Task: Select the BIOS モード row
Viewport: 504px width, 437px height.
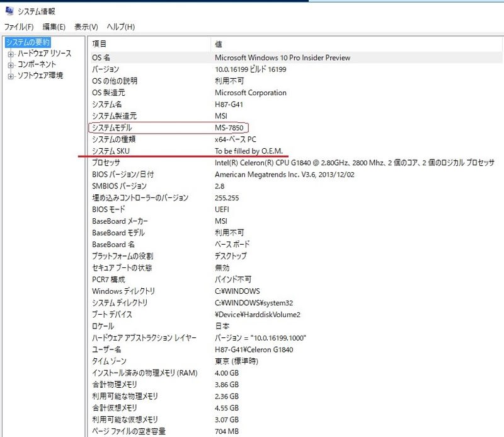Action: [296, 209]
